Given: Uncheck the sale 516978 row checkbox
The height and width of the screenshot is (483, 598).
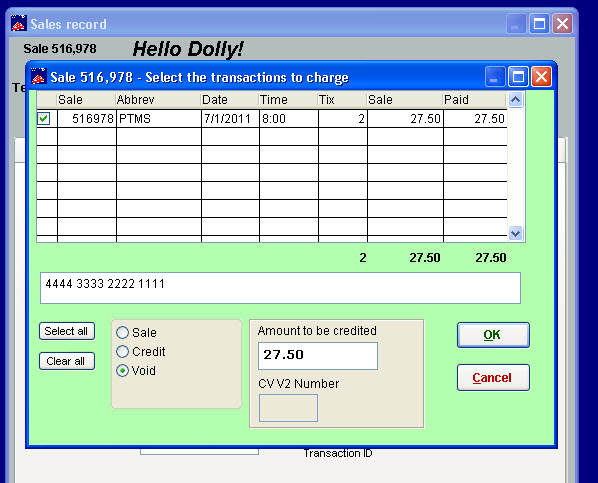Looking at the screenshot, I should point(43,119).
